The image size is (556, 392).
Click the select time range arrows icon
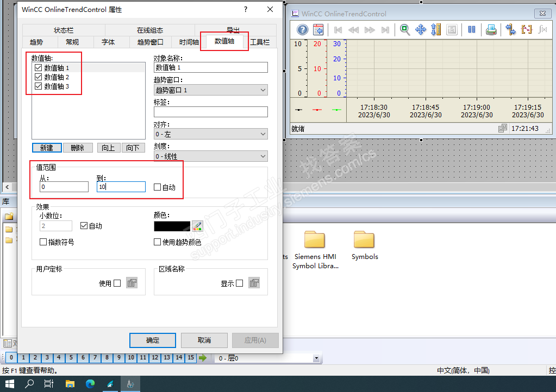point(510,30)
